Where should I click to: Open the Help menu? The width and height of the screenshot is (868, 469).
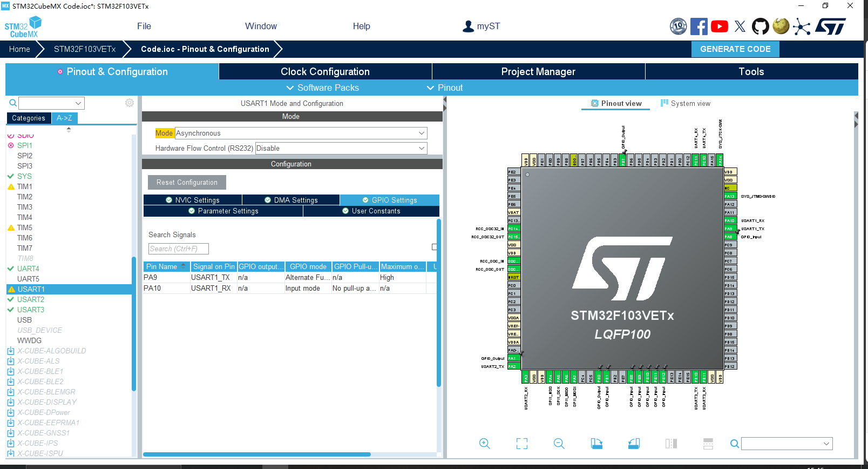(362, 26)
